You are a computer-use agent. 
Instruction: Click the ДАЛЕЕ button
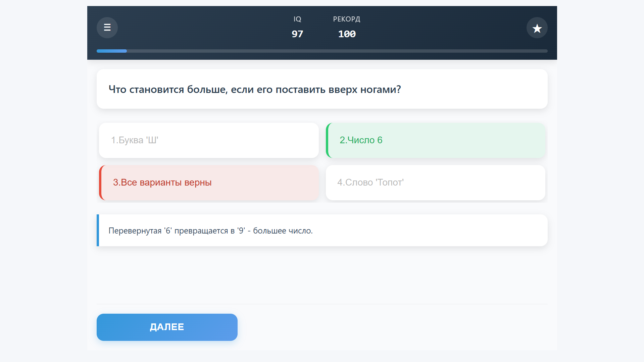click(167, 327)
